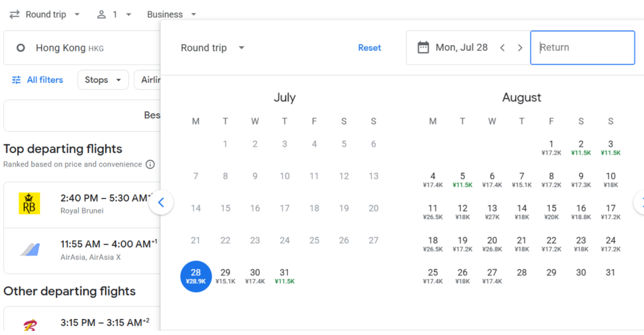This screenshot has height=335, width=644.
Task: Select July 30 priced ¥17.4K
Action: click(255, 277)
